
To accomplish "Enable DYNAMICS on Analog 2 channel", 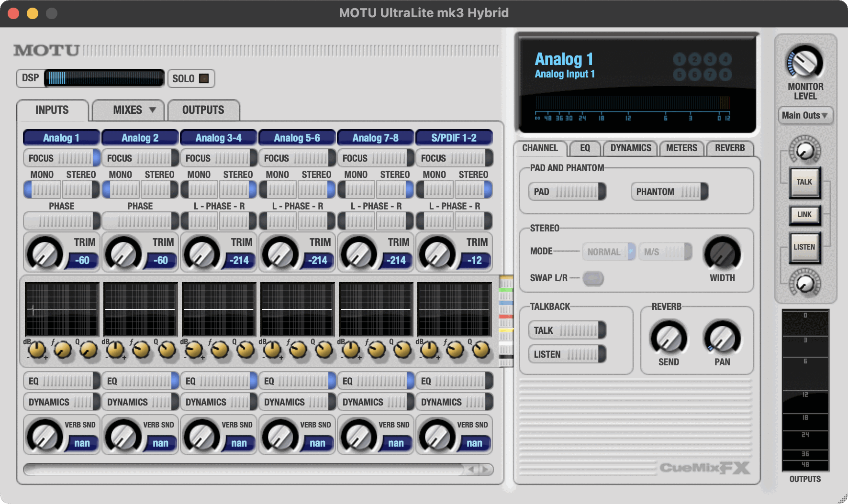I will pyautogui.click(x=140, y=402).
